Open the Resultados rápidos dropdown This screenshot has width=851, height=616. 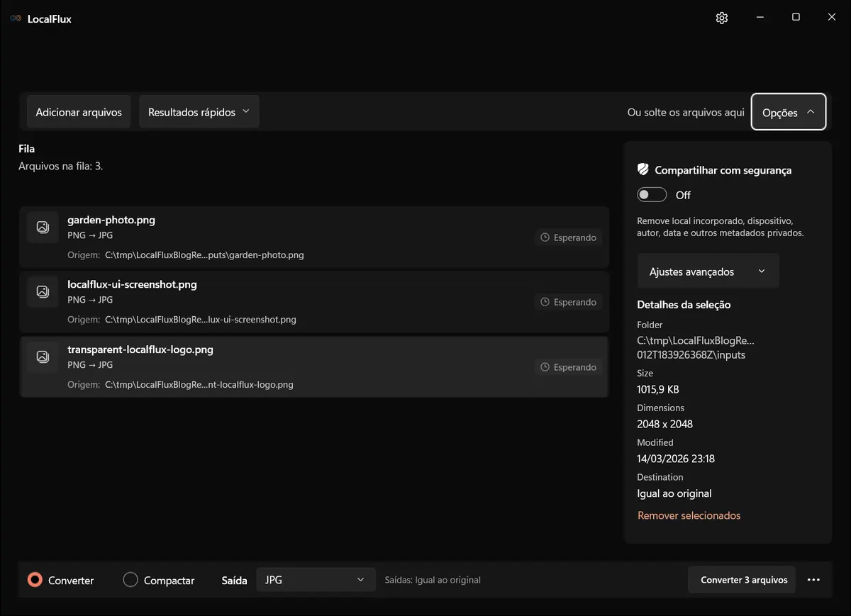199,112
